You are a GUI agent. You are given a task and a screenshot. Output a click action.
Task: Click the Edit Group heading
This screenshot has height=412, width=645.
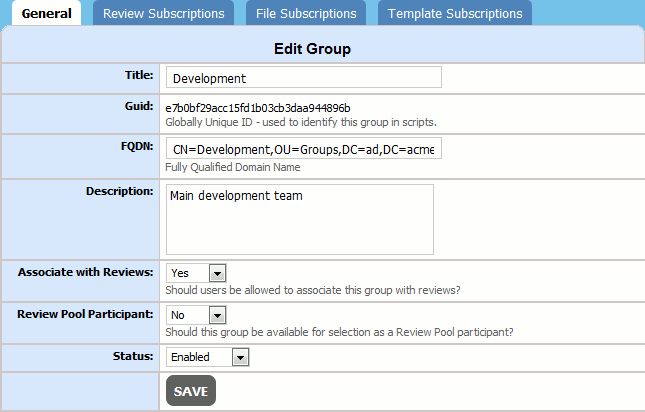[312, 48]
